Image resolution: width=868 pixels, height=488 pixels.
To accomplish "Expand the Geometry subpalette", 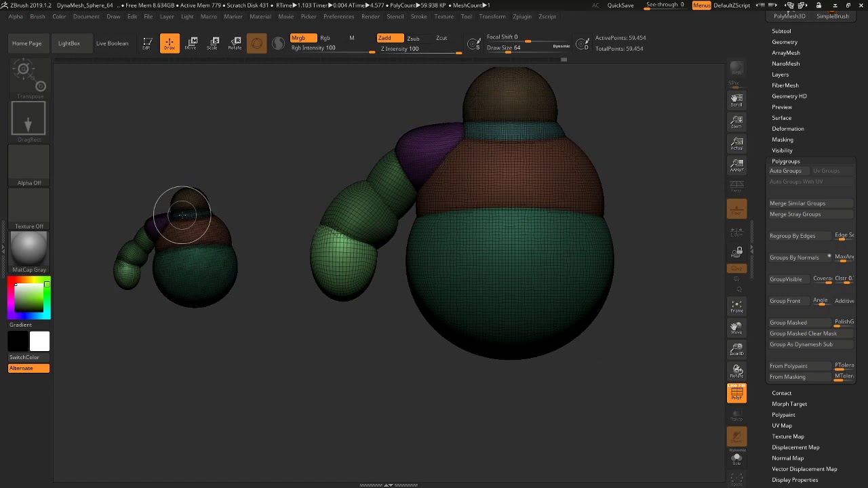I will [x=785, y=42].
